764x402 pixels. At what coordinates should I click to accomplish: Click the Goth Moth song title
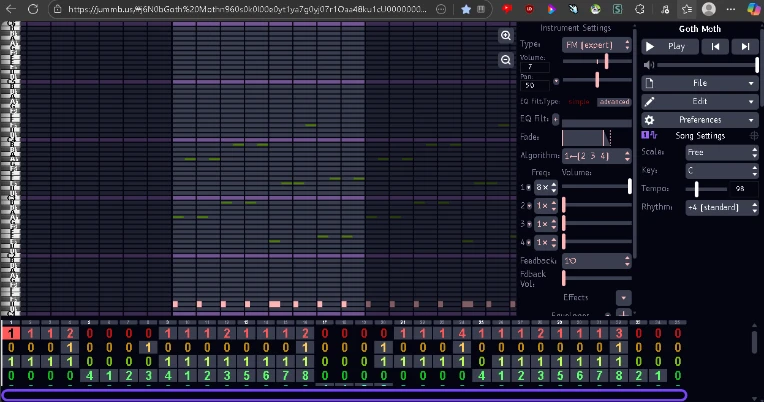(700, 29)
